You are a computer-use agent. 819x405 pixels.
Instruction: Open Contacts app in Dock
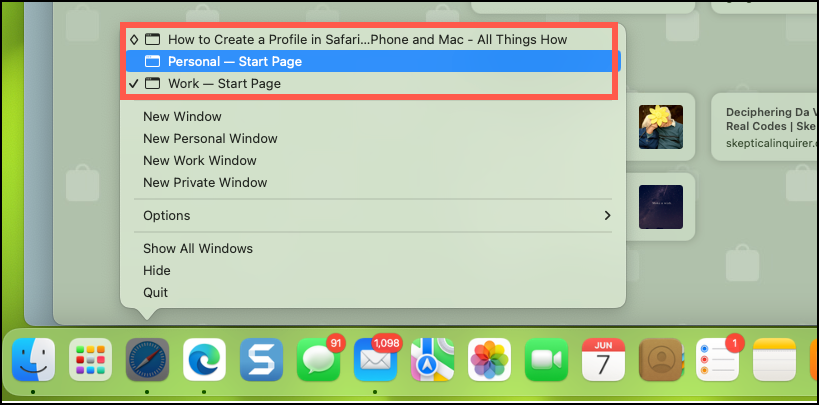click(x=660, y=359)
